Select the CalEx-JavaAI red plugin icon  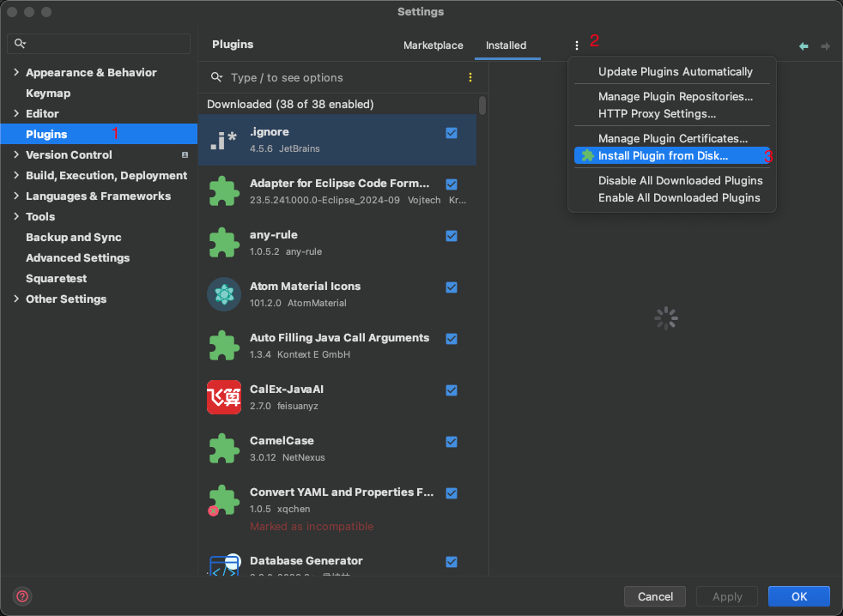click(224, 397)
